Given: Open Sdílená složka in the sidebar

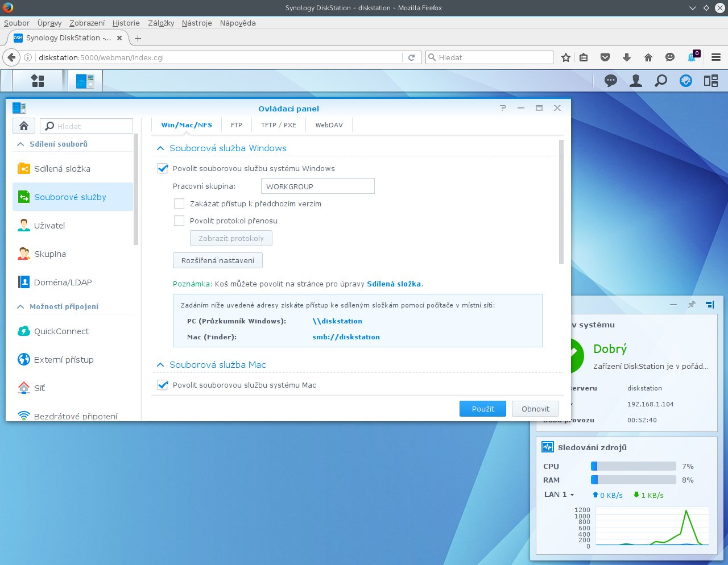Looking at the screenshot, I should (73, 169).
